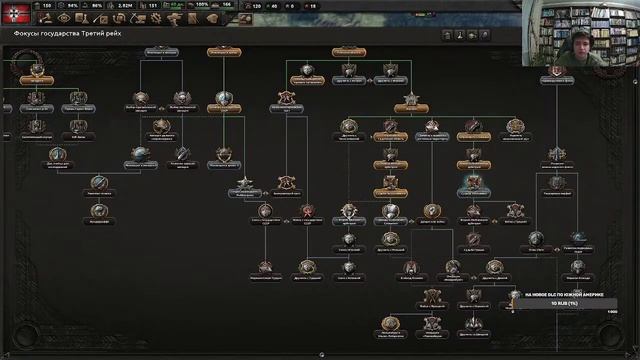Select the Дружба с Польшей focus

click(390, 244)
